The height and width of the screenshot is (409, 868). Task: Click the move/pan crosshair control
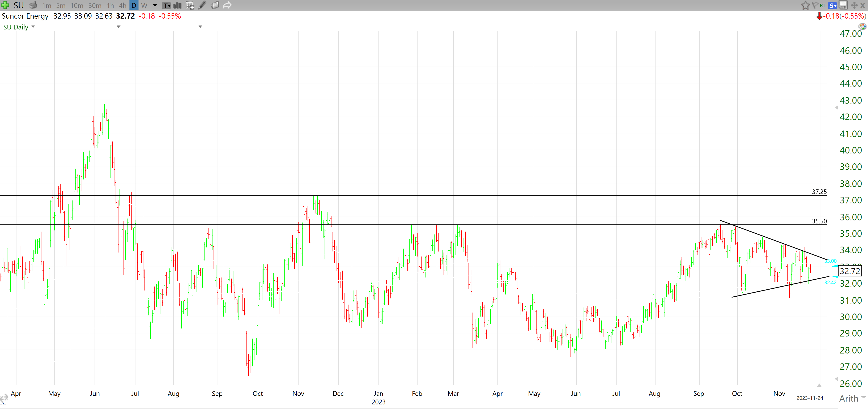click(x=855, y=5)
